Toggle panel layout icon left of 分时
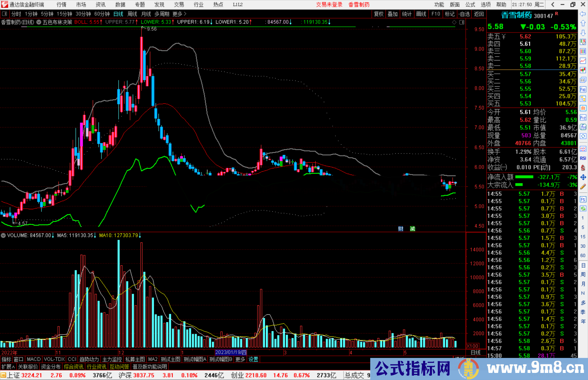588x380 pixels. pos(5,14)
